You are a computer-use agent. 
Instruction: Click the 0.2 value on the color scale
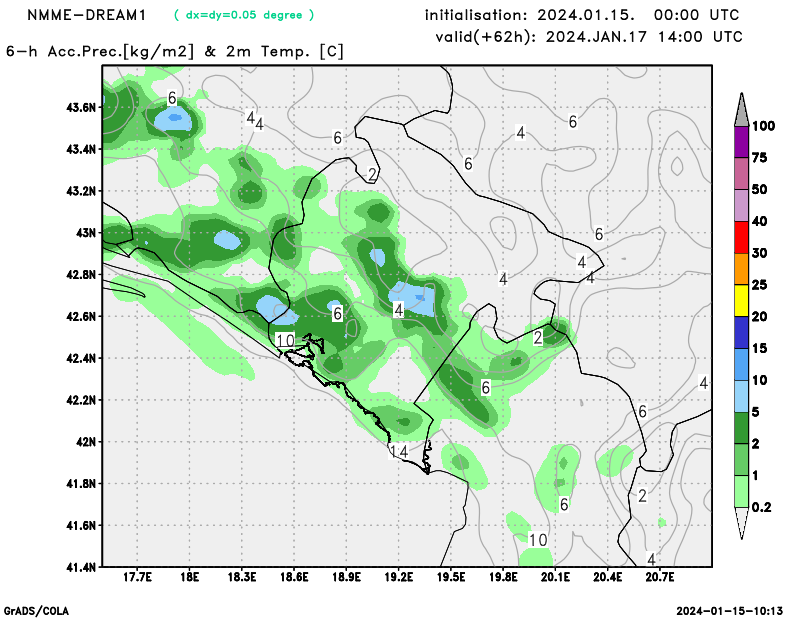click(x=762, y=507)
